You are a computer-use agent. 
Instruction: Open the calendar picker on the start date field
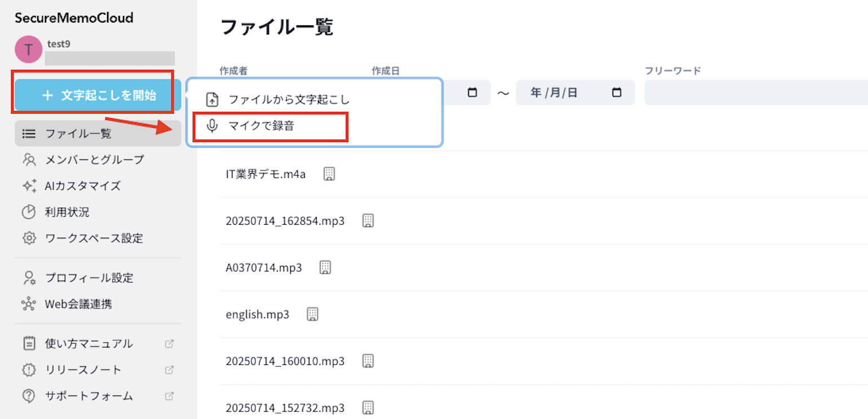click(x=472, y=93)
